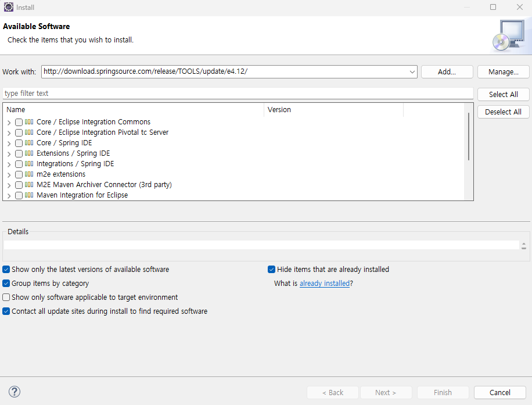This screenshot has height=405, width=532.
Task: Expand the m2e extensions category
Action: [x=9, y=175]
